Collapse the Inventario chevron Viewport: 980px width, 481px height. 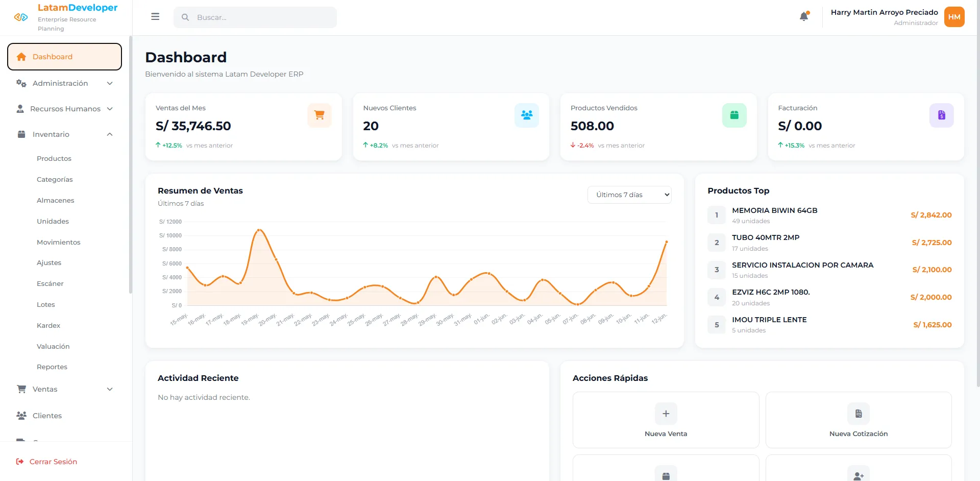coord(110,134)
